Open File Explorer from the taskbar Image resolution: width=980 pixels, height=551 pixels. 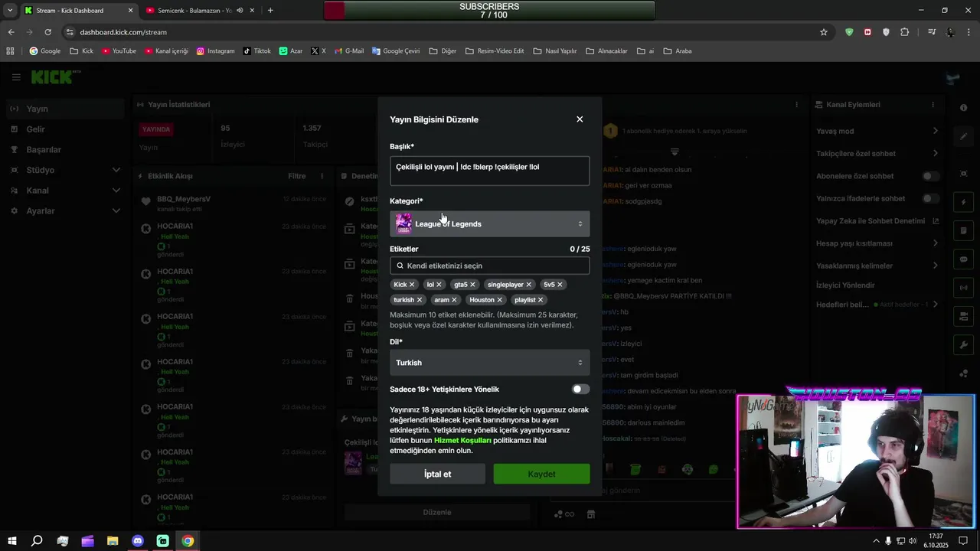point(113,541)
